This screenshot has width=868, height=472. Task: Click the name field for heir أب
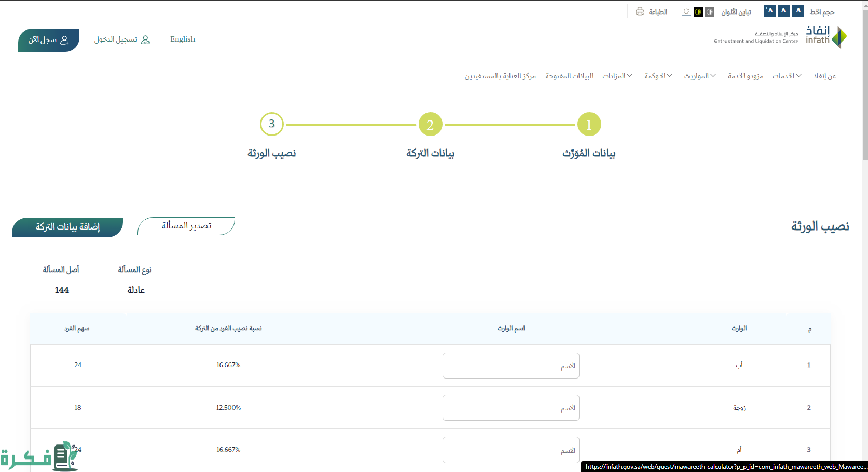pos(511,366)
